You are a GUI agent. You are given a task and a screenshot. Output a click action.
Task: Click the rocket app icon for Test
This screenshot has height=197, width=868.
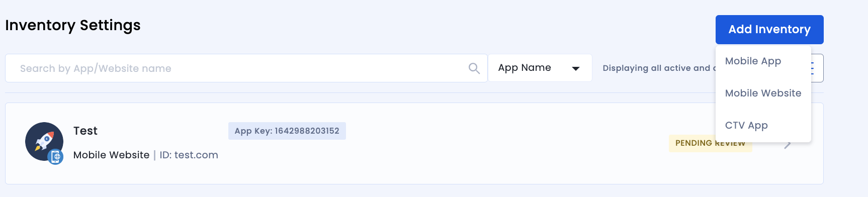pos(44,141)
